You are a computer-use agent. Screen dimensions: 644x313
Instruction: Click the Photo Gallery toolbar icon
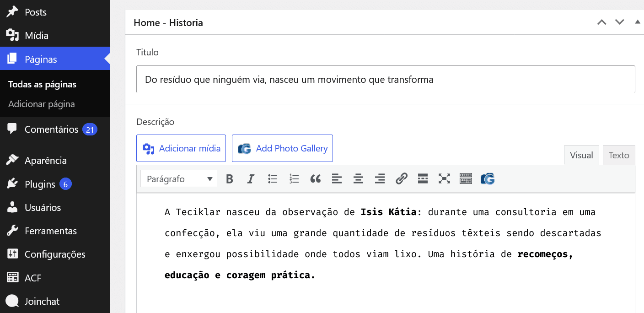coord(488,179)
